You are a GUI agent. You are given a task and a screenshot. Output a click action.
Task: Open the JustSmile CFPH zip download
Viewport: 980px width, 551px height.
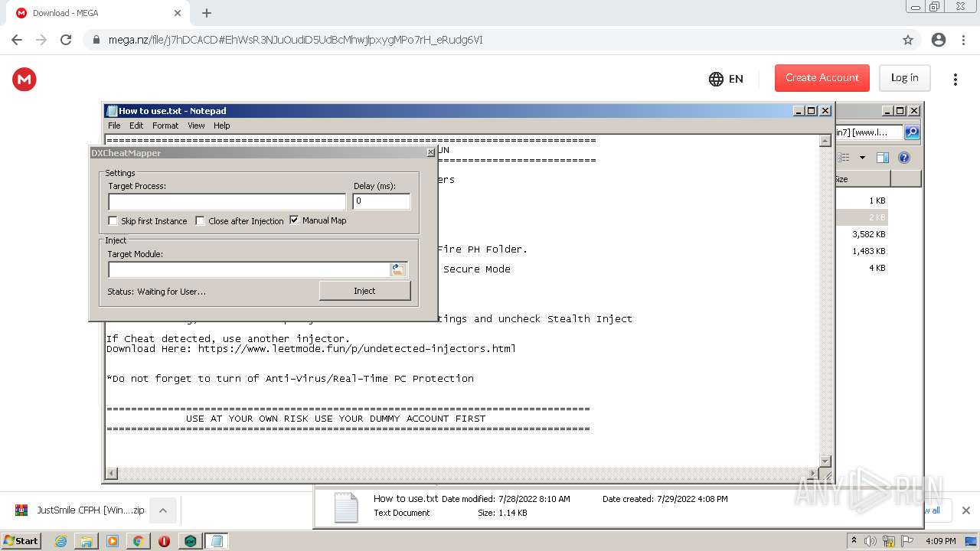click(80, 510)
